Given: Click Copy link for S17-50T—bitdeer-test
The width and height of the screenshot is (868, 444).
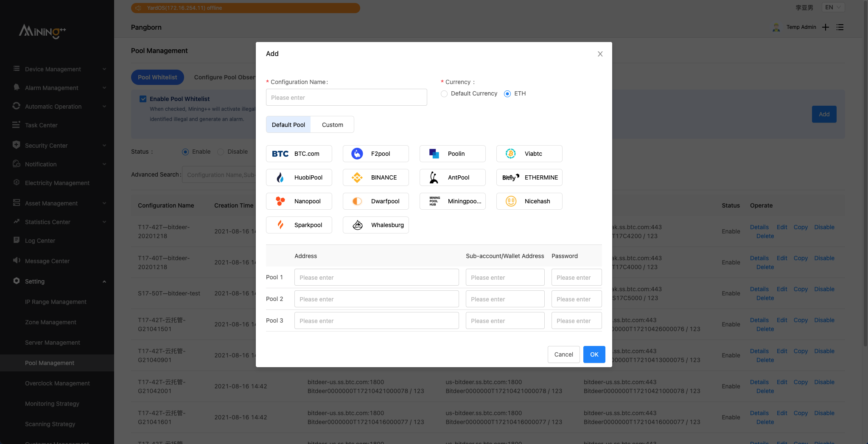Looking at the screenshot, I should (x=801, y=289).
